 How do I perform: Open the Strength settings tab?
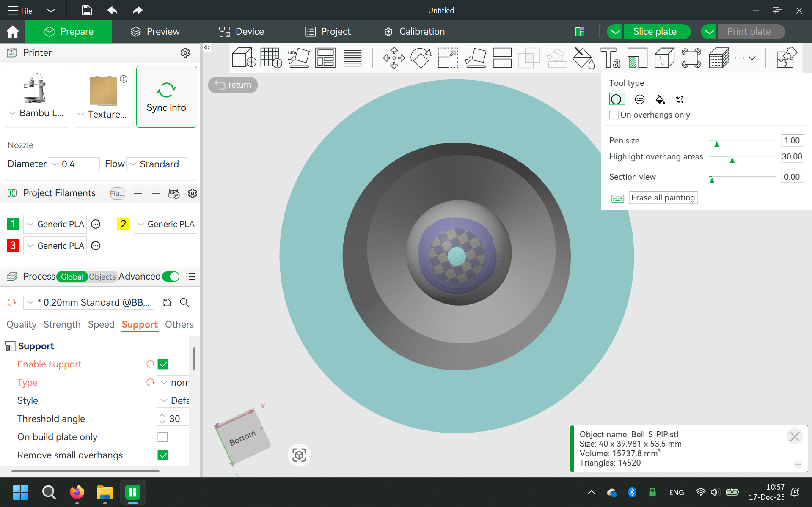tap(62, 324)
